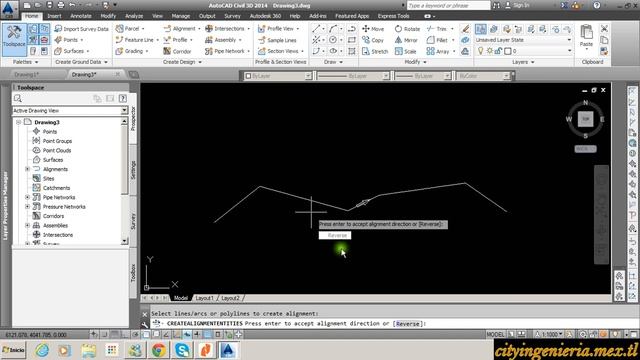Open Skype from the taskbar

[182, 350]
